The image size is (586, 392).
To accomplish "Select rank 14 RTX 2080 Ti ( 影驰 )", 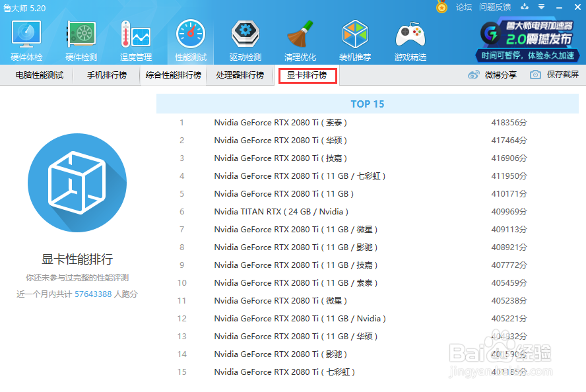I will [368, 354].
